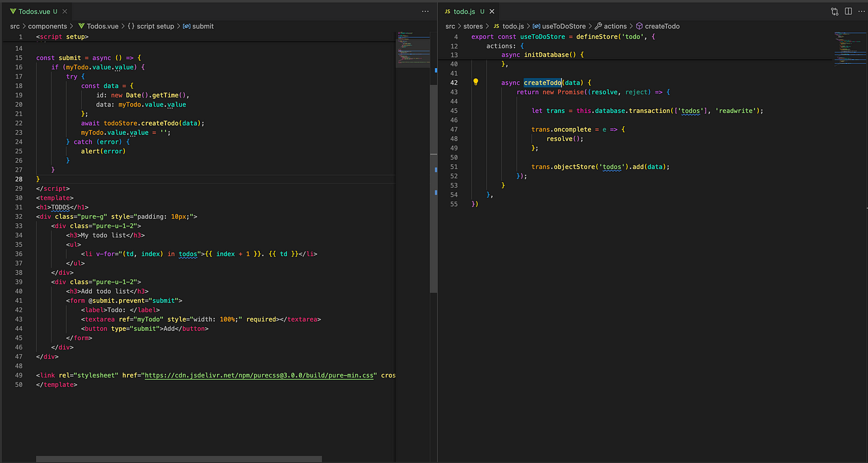Switch to the Todos.vue tab
868x463 pixels.
tap(33, 11)
